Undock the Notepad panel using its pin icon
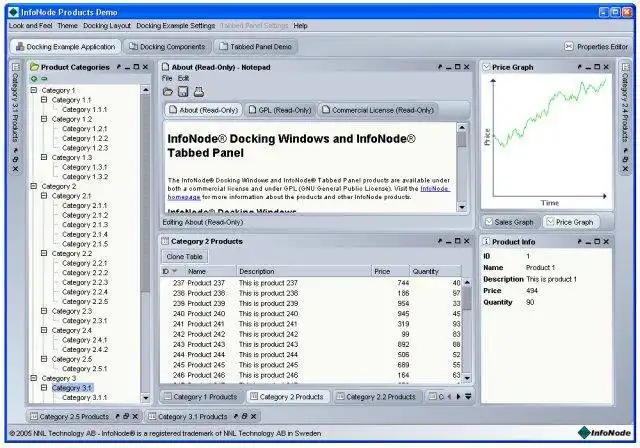This screenshot has height=448, width=640. pyautogui.click(x=440, y=67)
